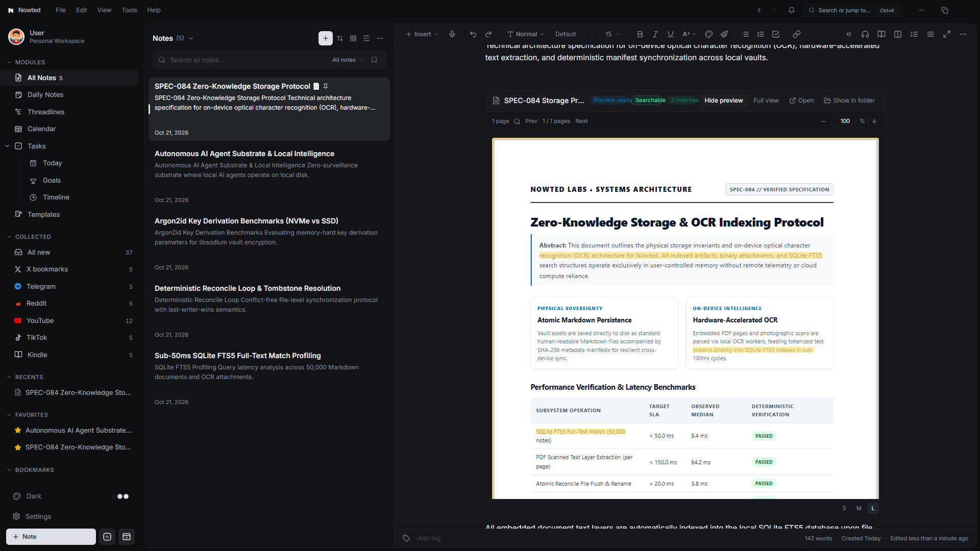Screen dimensions: 980x551
Task: Navigate back with the left arrow
Action: 759,10
